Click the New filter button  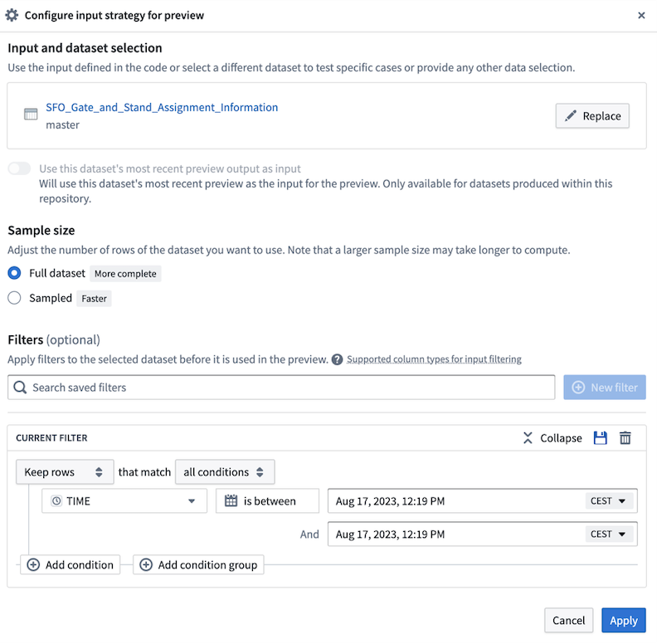coord(604,388)
